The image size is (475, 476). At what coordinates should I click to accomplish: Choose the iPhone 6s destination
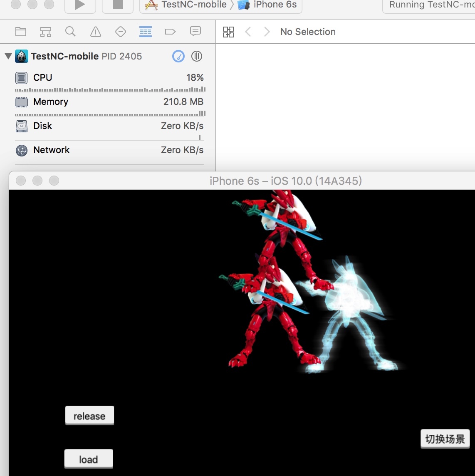coord(267,5)
